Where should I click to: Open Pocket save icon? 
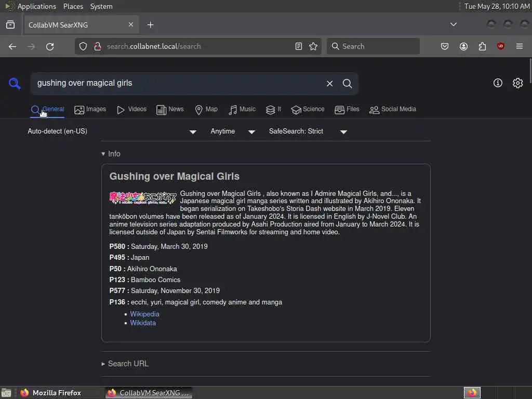click(x=445, y=46)
